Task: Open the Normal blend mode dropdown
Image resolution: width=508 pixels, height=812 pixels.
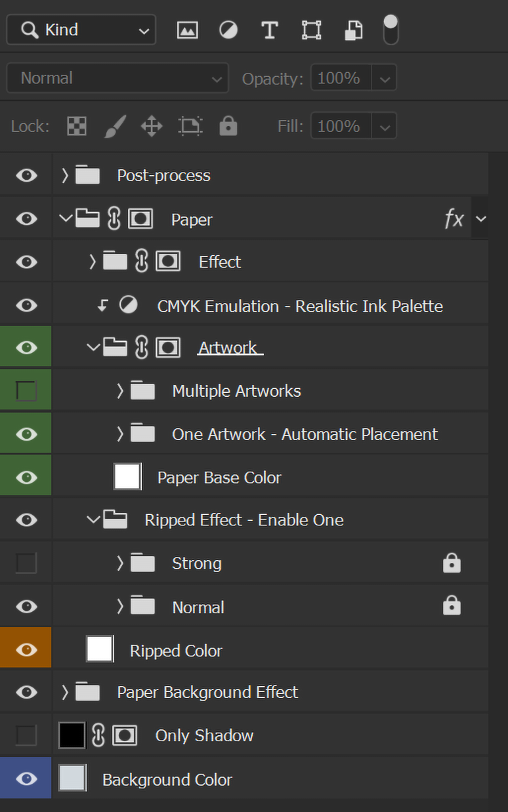Action: pyautogui.click(x=117, y=78)
